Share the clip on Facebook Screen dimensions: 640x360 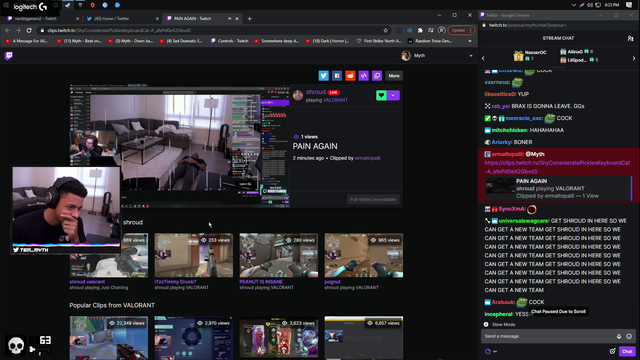(337, 76)
